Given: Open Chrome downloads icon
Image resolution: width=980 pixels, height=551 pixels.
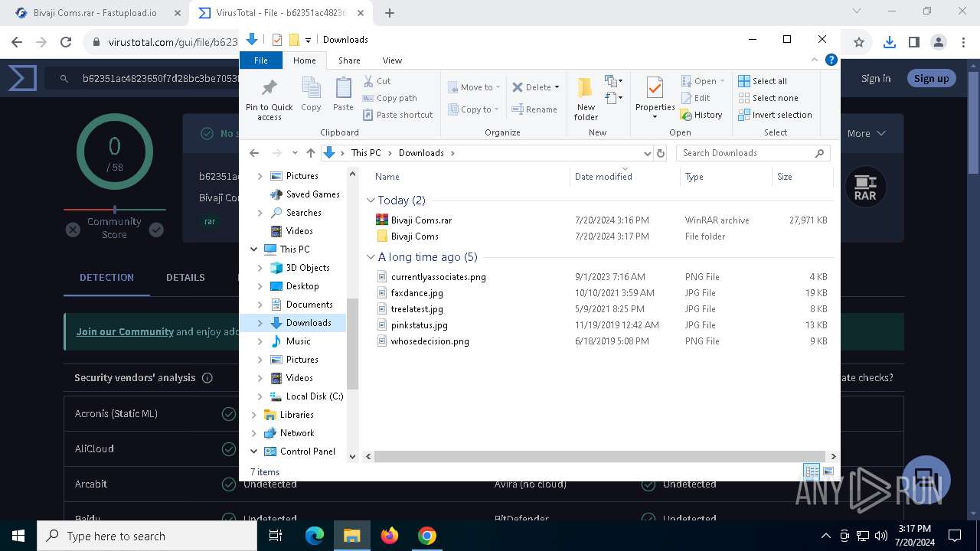Looking at the screenshot, I should (889, 43).
